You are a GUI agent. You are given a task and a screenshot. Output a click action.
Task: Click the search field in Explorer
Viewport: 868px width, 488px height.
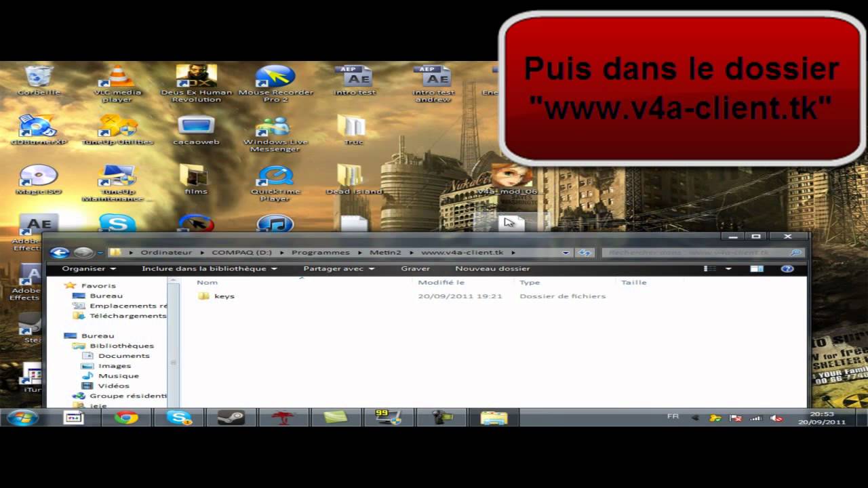tap(703, 252)
